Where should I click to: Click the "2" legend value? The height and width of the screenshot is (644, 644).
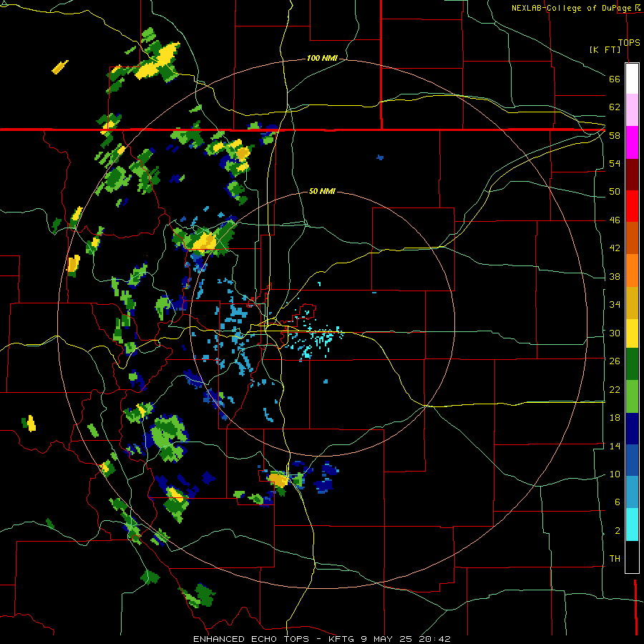click(617, 531)
